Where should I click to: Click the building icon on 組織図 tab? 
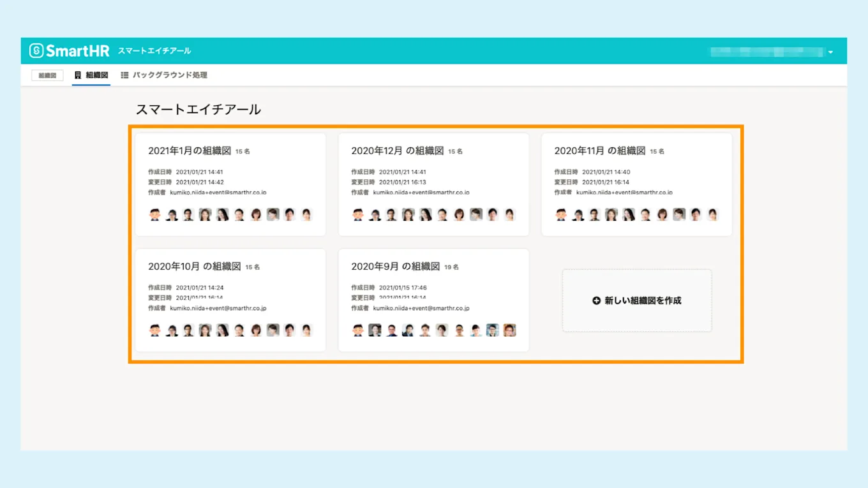78,75
